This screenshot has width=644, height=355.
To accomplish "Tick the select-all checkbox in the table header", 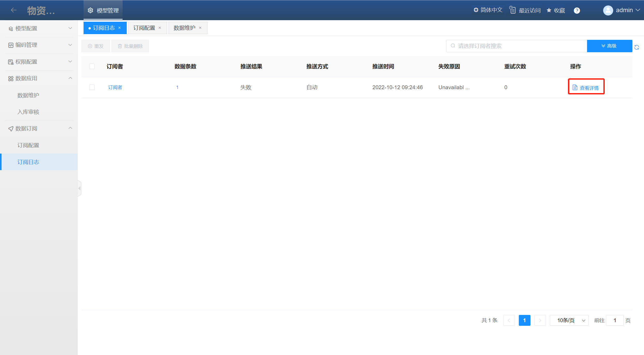I will [x=92, y=66].
